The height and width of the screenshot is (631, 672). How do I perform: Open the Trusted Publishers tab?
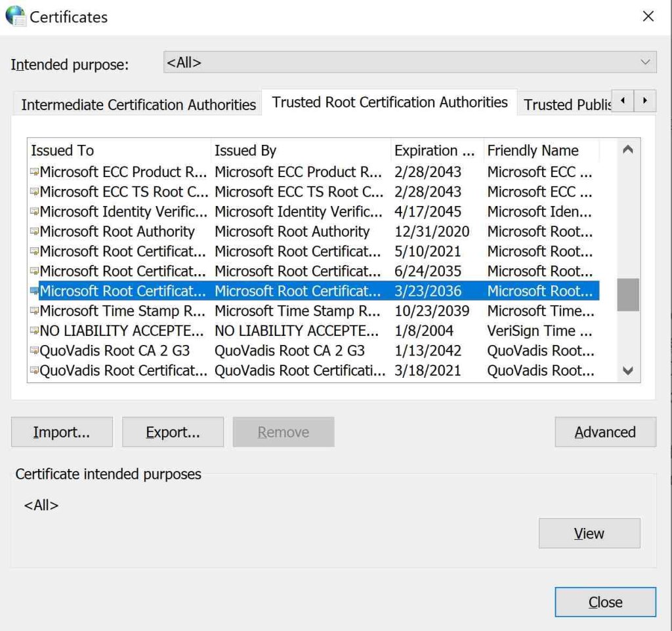(566, 105)
